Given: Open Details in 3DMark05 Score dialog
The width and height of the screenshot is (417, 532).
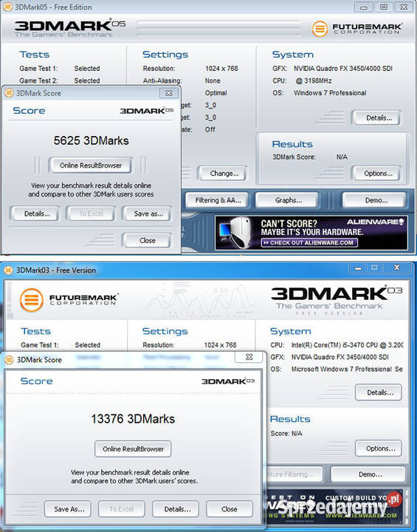Looking at the screenshot, I should tap(37, 214).
